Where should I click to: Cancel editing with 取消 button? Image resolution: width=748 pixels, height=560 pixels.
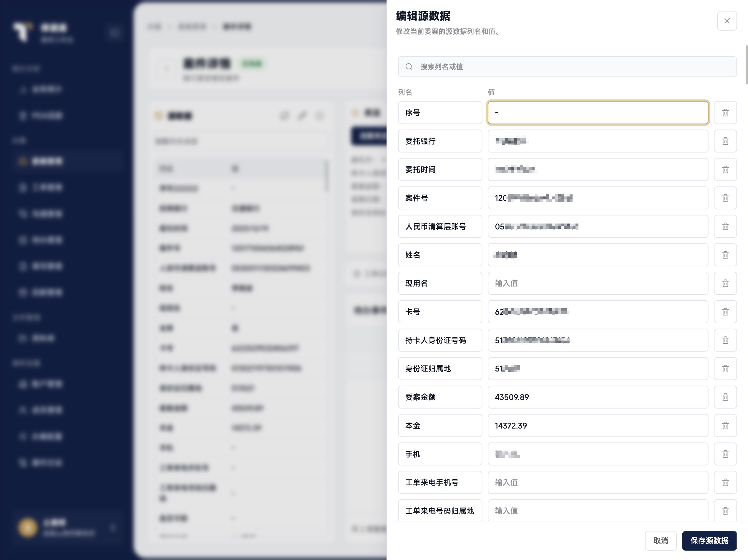click(x=660, y=540)
